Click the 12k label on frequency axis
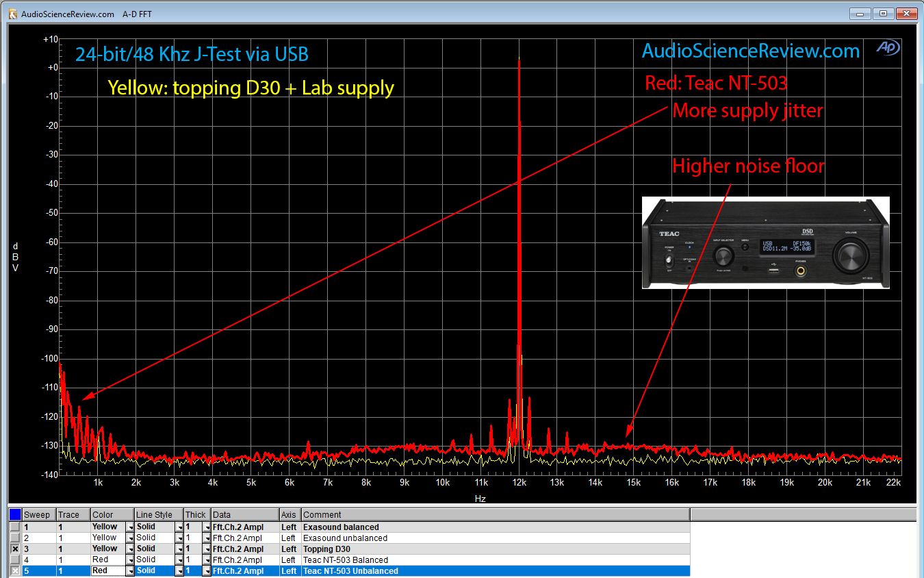 [x=519, y=483]
